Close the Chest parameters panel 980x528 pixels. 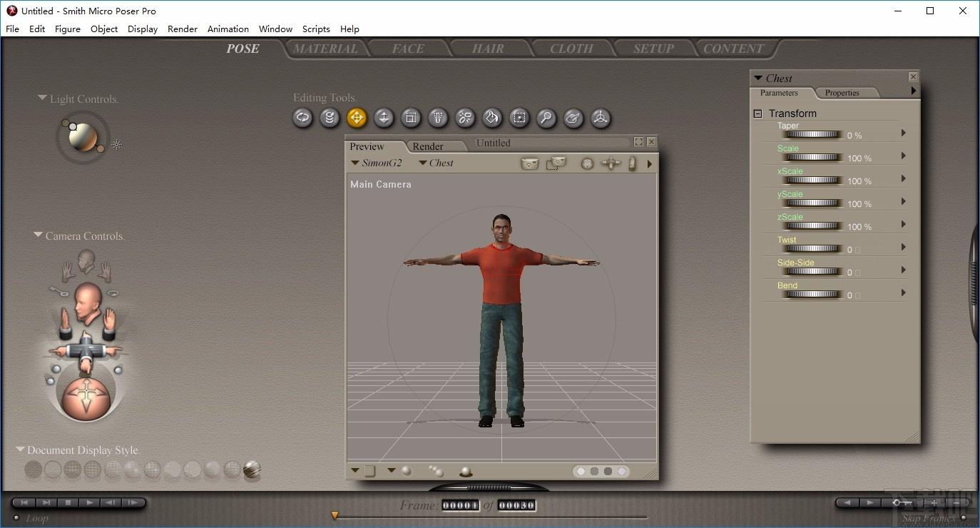click(913, 76)
